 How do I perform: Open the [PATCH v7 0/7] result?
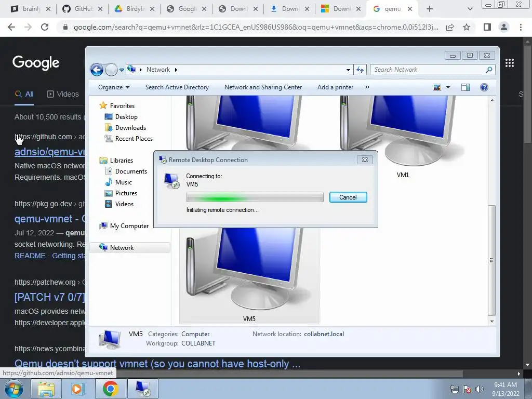49,297
